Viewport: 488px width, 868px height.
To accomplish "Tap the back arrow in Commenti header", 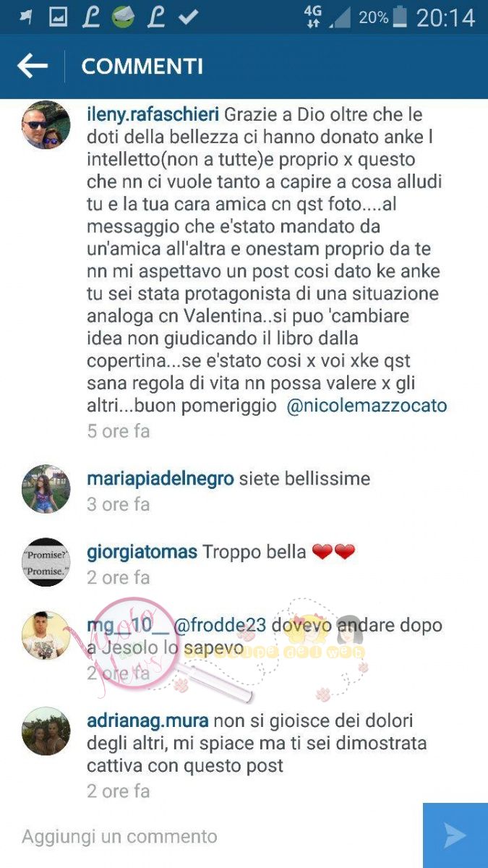I will tap(32, 67).
